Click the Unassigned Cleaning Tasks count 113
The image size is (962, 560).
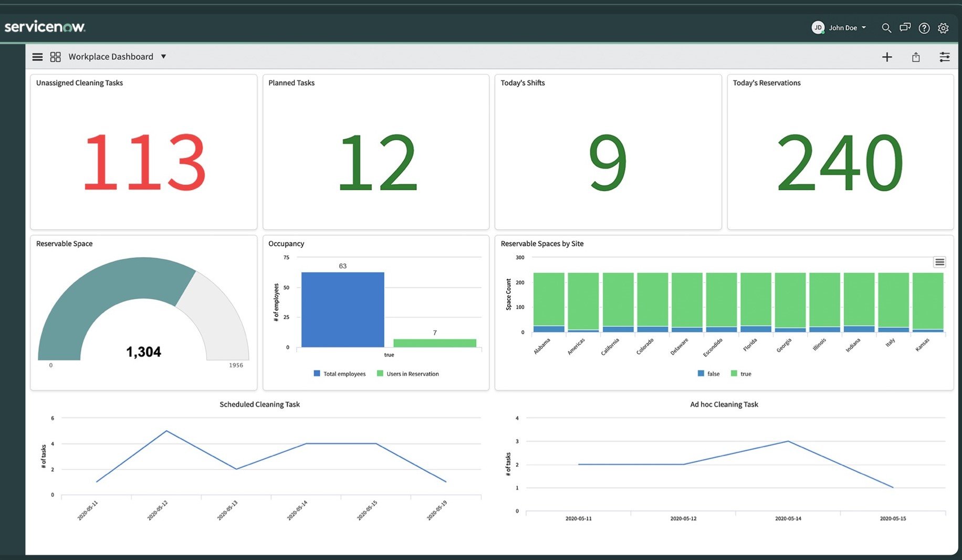point(143,162)
